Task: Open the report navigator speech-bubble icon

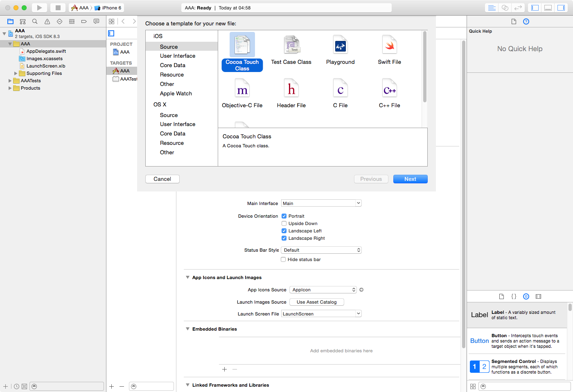Action: [x=96, y=21]
